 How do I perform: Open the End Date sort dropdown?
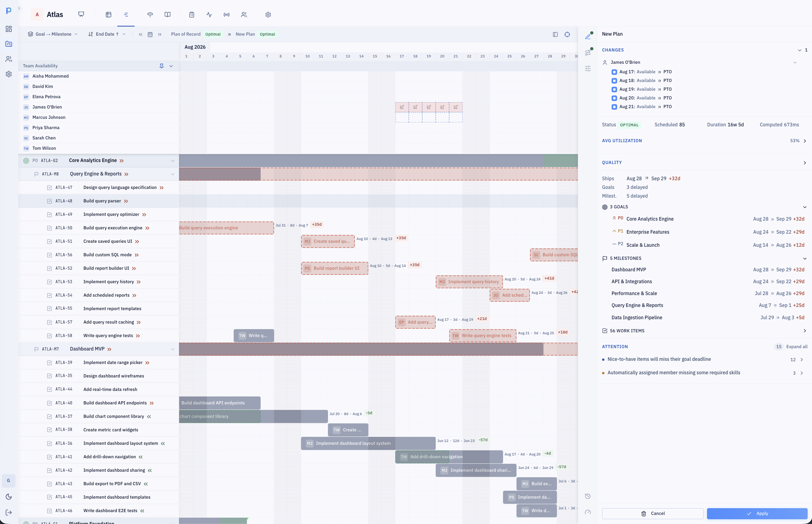107,34
